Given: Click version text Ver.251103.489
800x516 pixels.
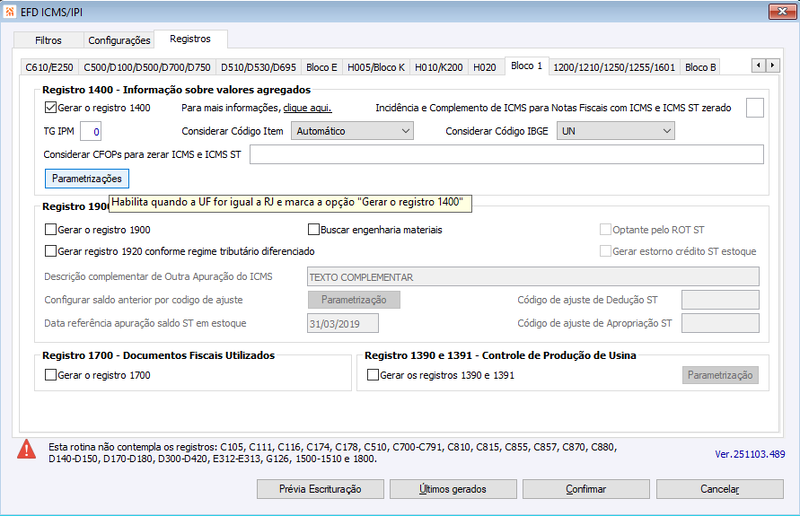Looking at the screenshot, I should coord(749,454).
